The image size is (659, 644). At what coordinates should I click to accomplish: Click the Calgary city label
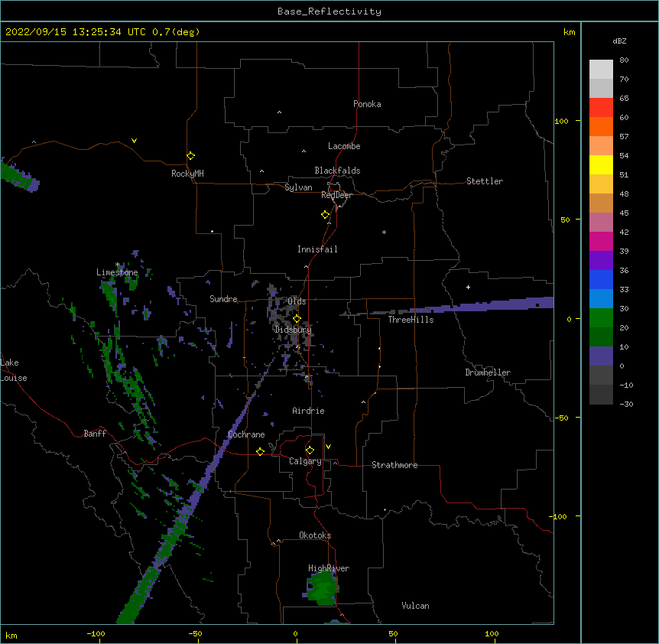coord(305,461)
